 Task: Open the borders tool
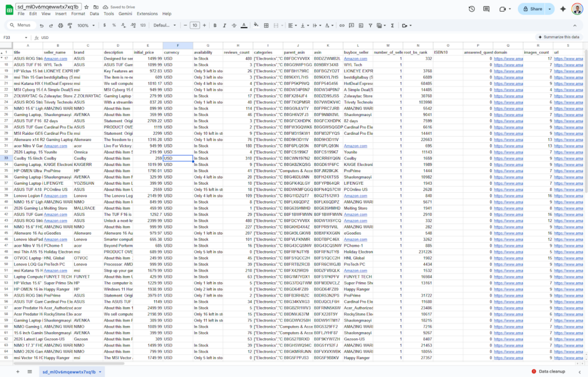[266, 25]
